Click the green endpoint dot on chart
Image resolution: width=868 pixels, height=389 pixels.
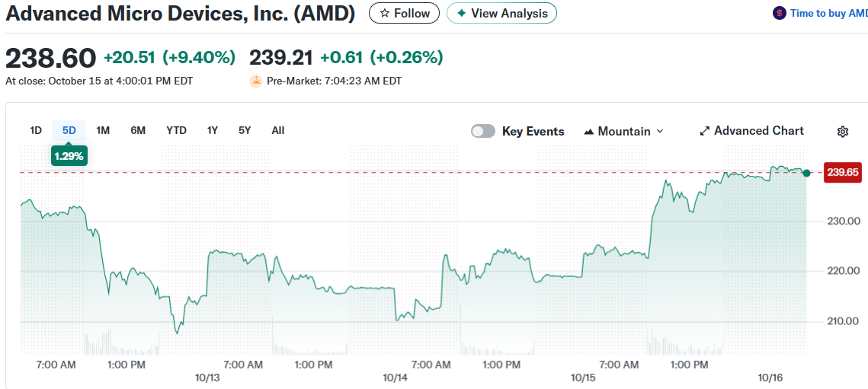(x=807, y=173)
